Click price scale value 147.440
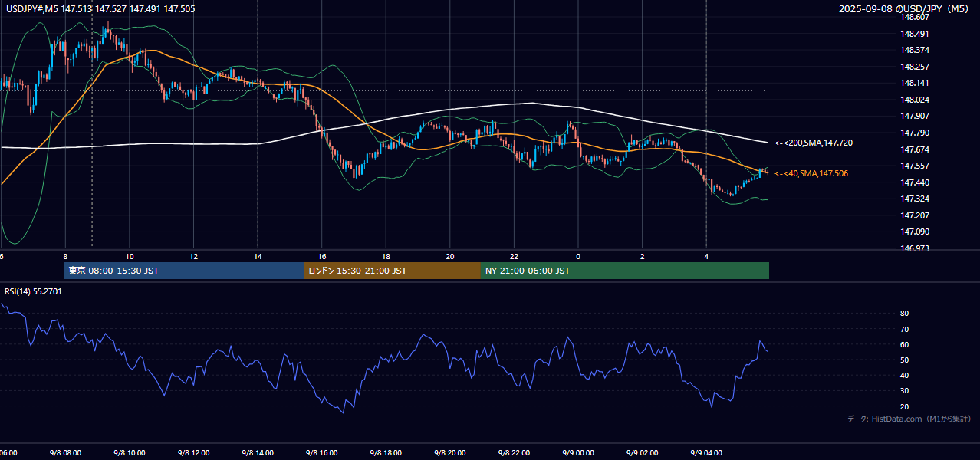 pos(916,182)
